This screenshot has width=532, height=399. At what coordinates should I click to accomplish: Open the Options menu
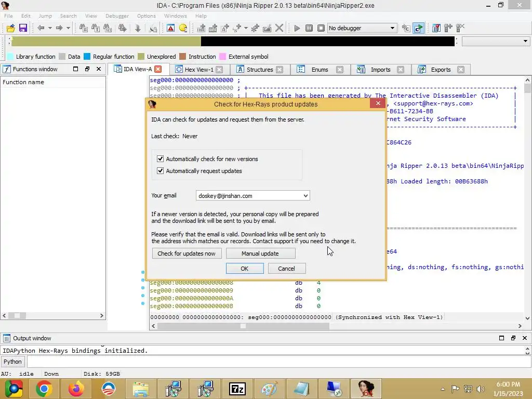146,16
